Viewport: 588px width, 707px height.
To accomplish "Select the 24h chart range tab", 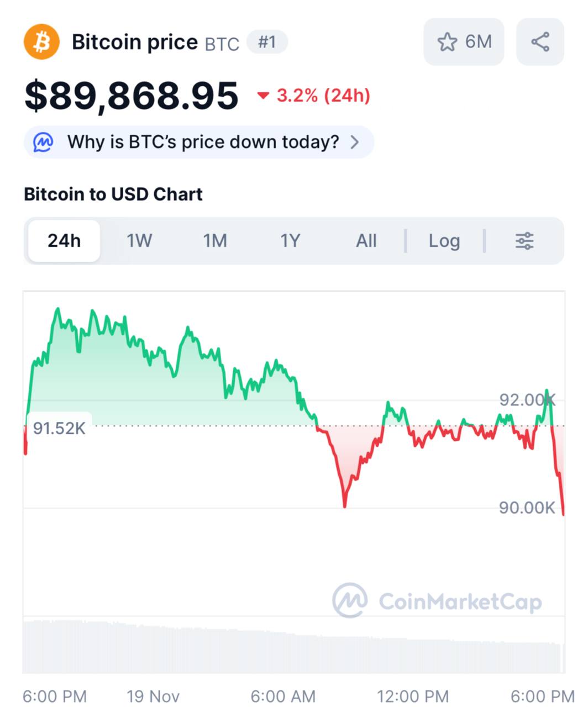I will click(x=64, y=241).
